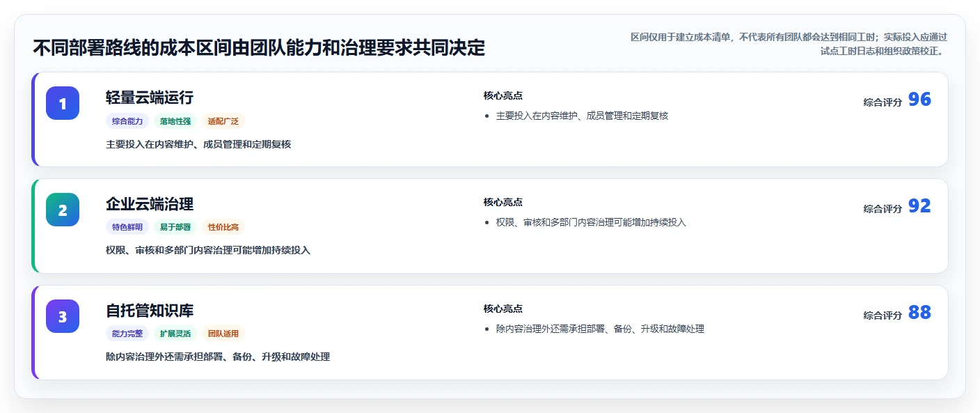
Task: Click the rank 3 badge icon
Action: pyautogui.click(x=63, y=316)
